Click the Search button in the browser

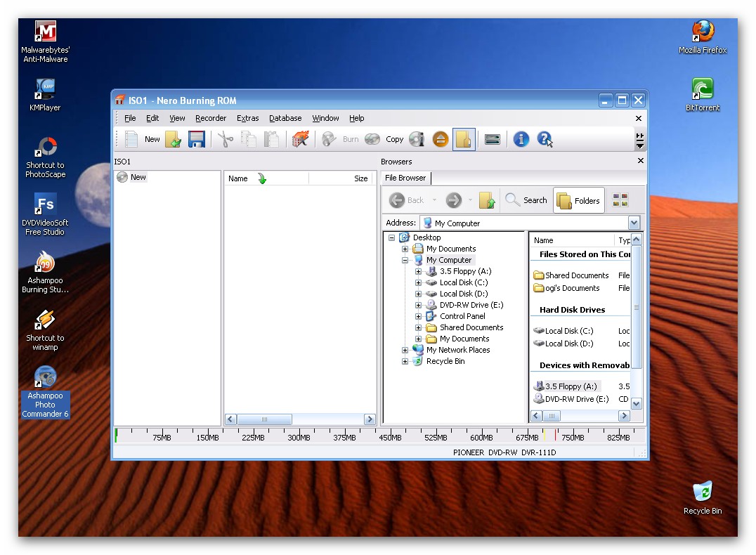tap(526, 200)
